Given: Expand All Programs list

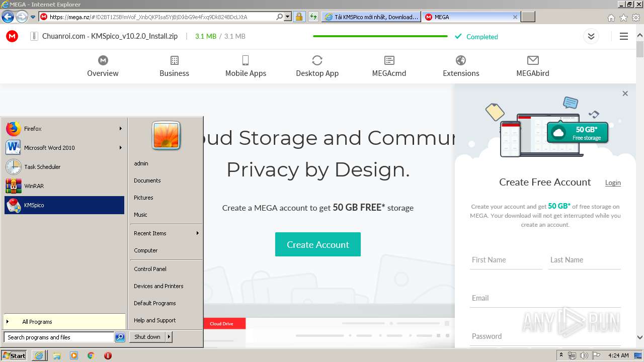Looking at the screenshot, I should (64, 322).
